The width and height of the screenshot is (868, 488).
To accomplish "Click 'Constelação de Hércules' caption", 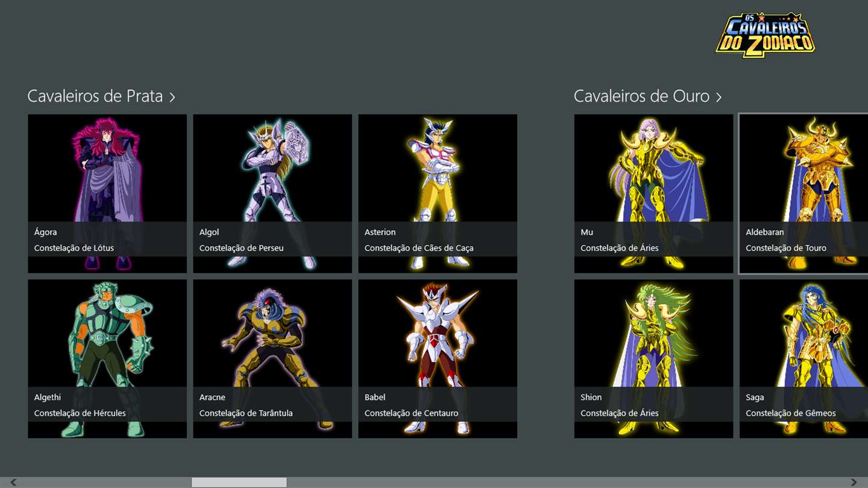I will tap(80, 413).
